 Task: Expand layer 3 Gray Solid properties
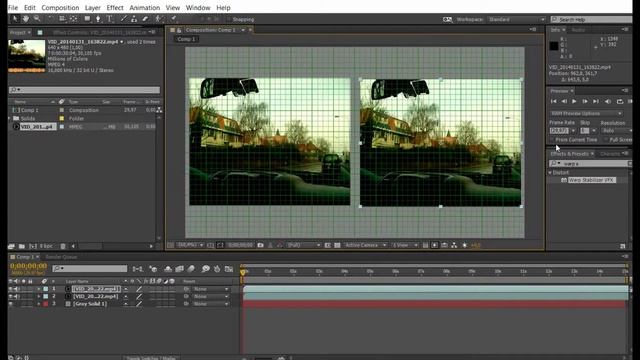coord(39,304)
